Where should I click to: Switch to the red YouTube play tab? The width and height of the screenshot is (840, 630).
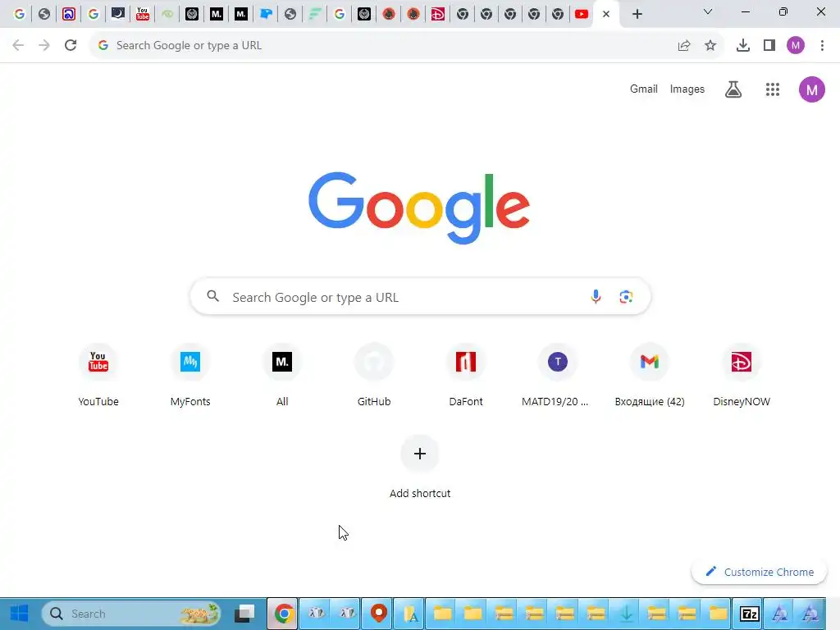(x=582, y=14)
